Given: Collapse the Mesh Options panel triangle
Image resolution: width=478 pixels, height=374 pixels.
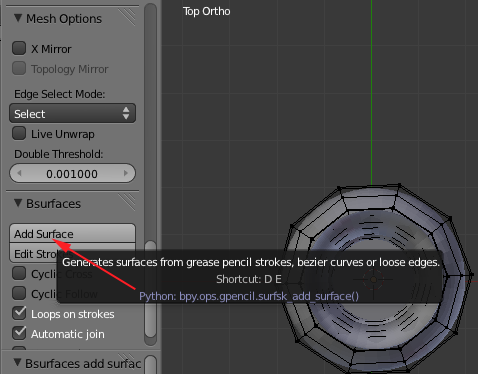Looking at the screenshot, I should pyautogui.click(x=18, y=18).
